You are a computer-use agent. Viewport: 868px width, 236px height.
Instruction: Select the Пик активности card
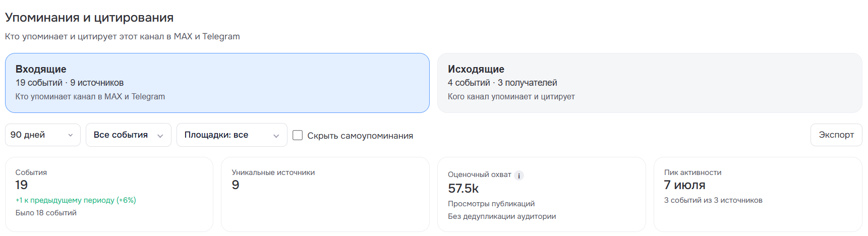[758, 194]
